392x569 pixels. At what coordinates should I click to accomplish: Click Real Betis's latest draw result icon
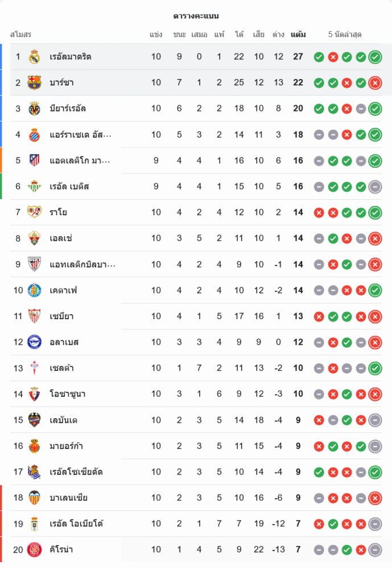point(375,187)
